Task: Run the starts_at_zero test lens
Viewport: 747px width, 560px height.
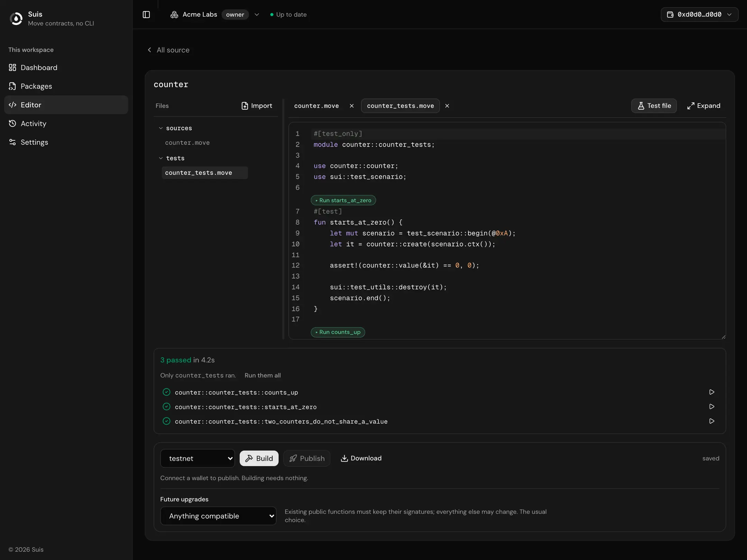Action: point(343,200)
